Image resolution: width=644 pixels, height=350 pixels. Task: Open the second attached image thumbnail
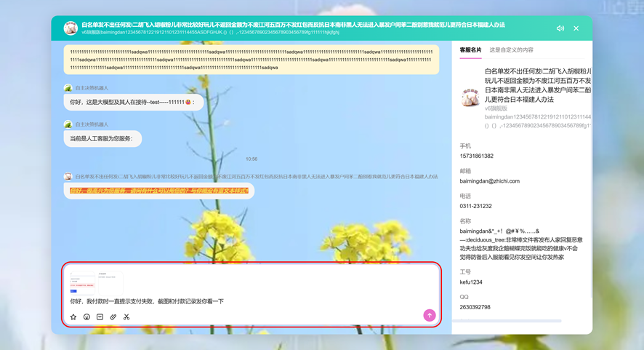point(110,283)
